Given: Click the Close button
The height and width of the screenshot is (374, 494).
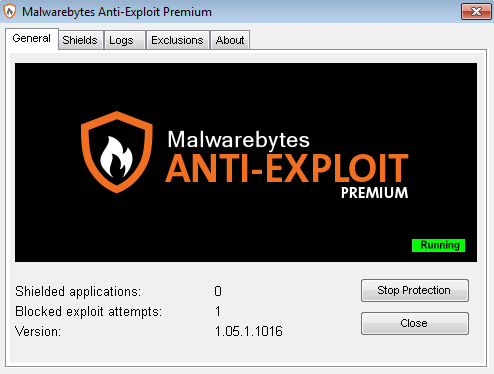Looking at the screenshot, I should point(415,323).
